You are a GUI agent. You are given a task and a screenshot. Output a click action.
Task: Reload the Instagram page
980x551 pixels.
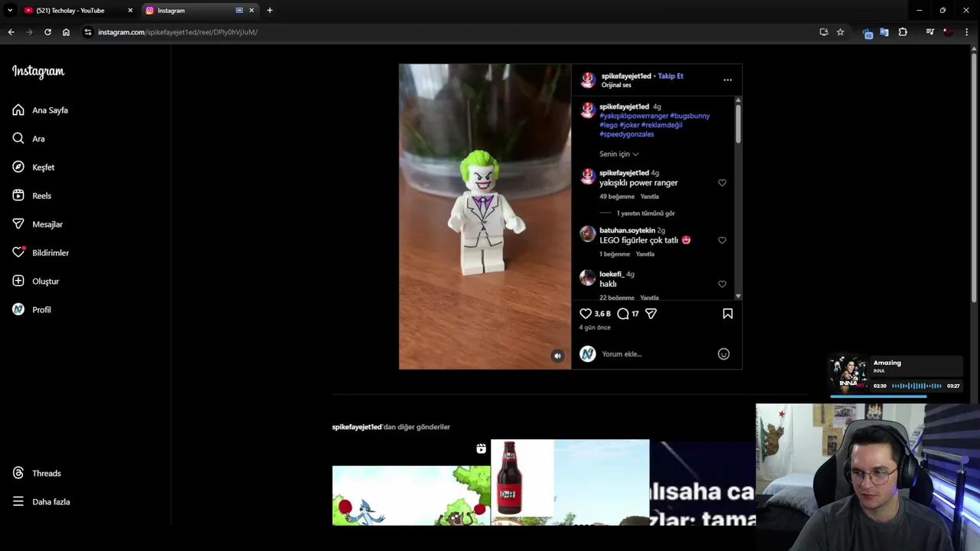[x=47, y=32]
